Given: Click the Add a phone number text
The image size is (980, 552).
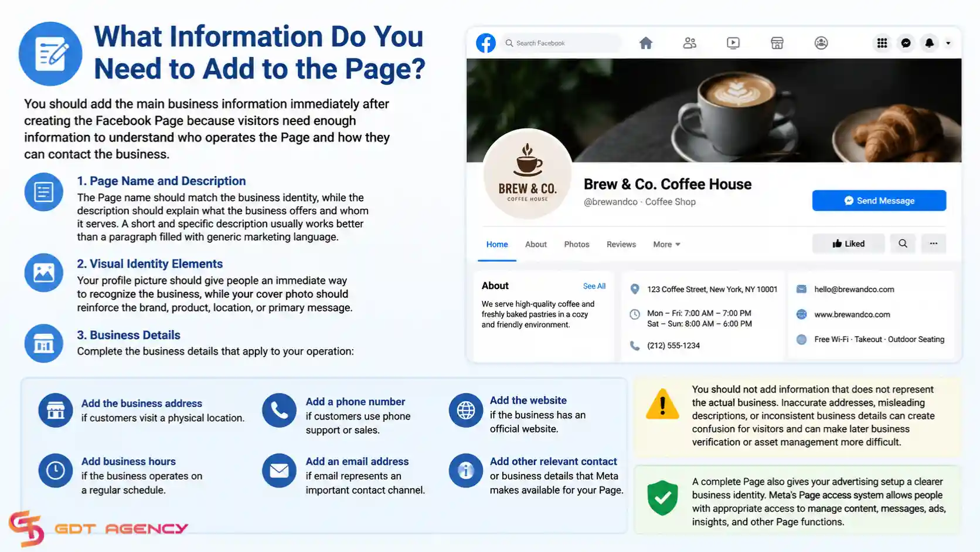Looking at the screenshot, I should (355, 402).
